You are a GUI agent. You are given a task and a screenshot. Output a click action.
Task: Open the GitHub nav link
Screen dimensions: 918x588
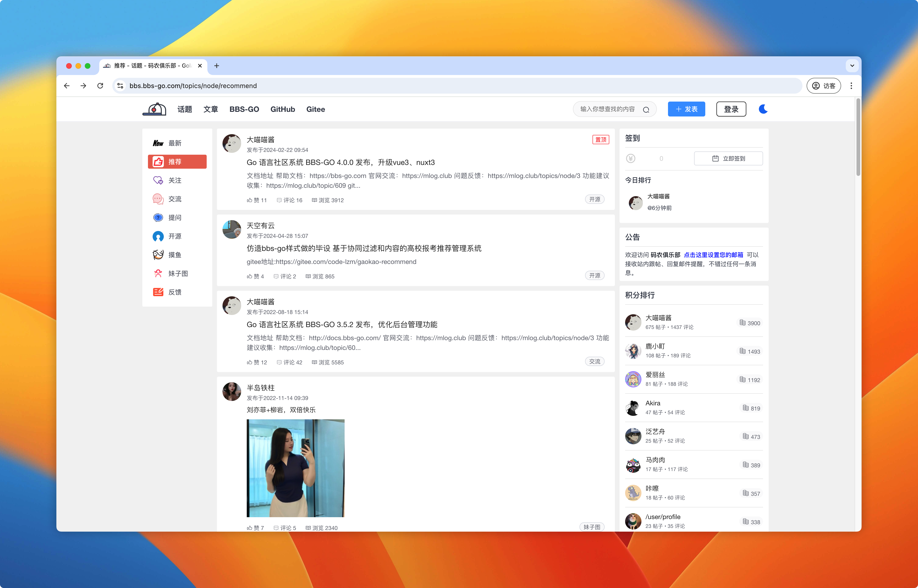(x=283, y=109)
